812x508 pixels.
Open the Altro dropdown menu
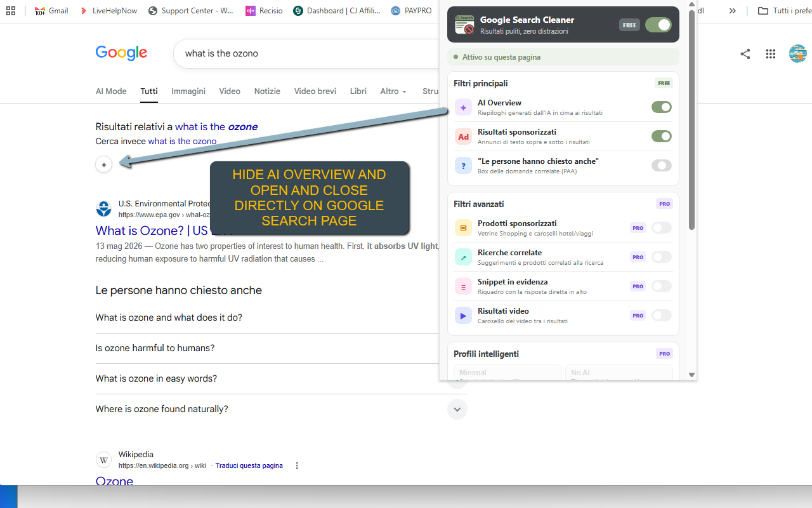[393, 91]
